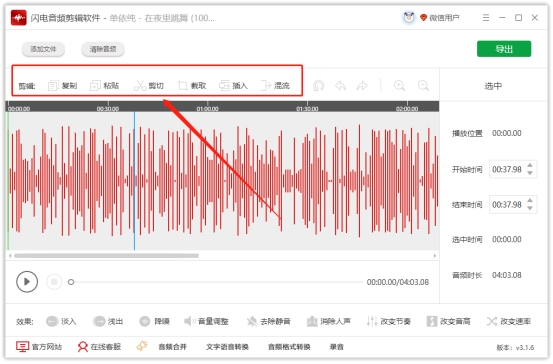Zoom out the waveform with magnifier minus
The width and height of the screenshot is (553, 364).
[423, 85]
